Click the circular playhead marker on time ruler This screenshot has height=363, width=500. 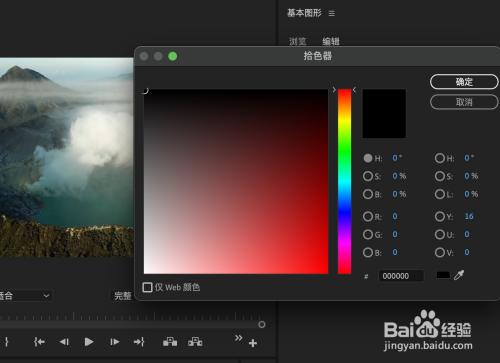pos(262,324)
